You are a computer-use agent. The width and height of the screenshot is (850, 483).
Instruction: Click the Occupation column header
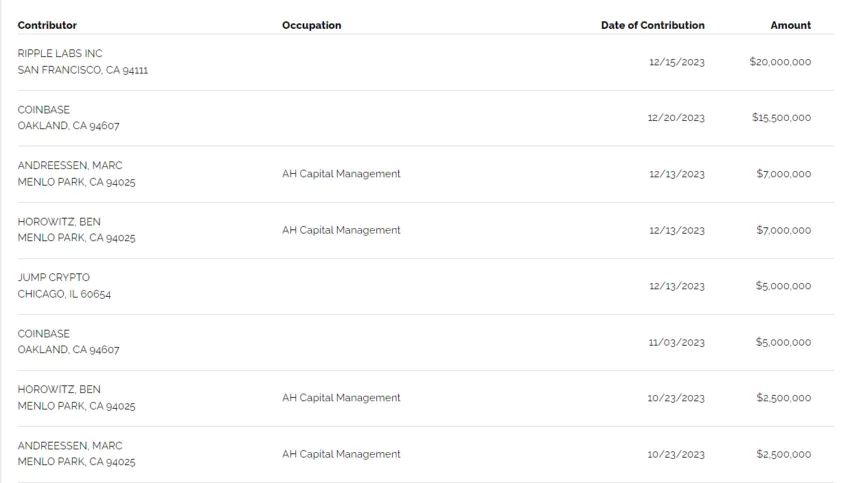[311, 25]
